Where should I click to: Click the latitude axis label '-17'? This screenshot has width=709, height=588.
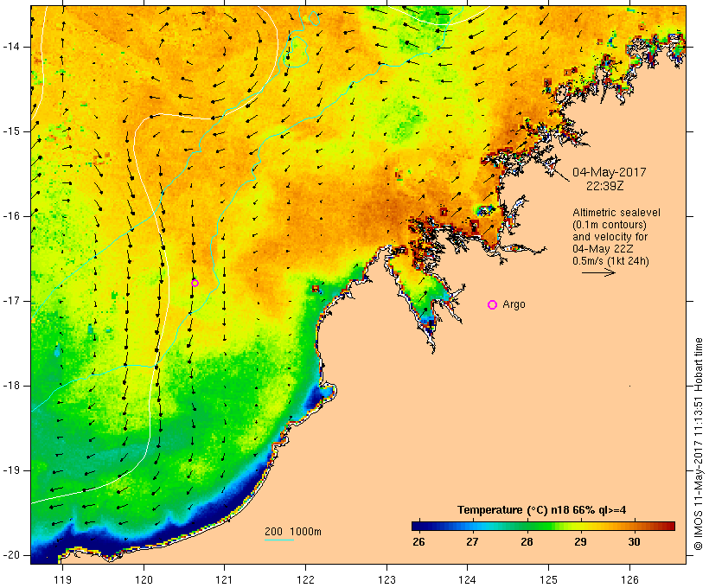tap(10, 301)
